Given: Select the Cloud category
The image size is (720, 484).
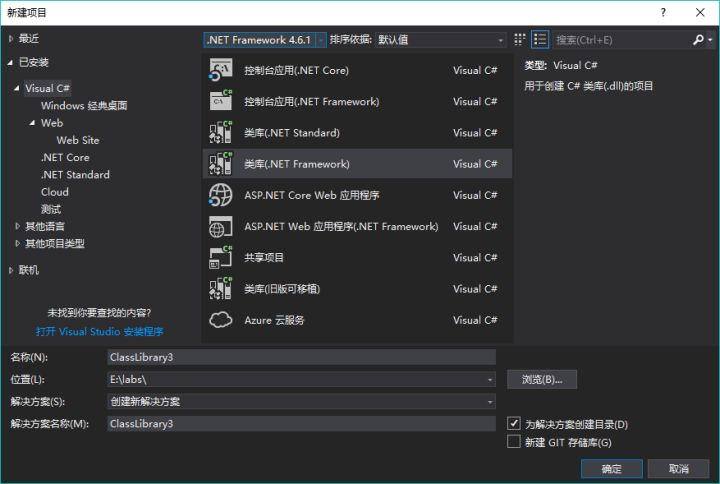Looking at the screenshot, I should (x=55, y=192).
